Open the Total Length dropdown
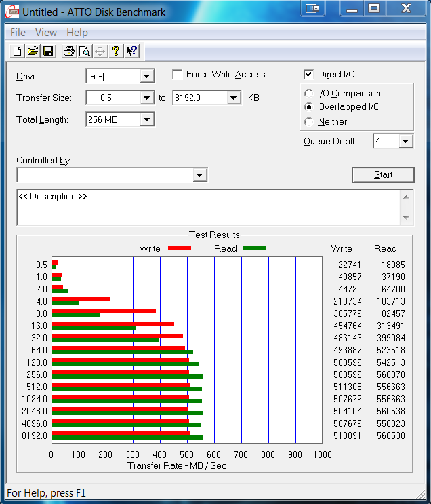 (147, 120)
